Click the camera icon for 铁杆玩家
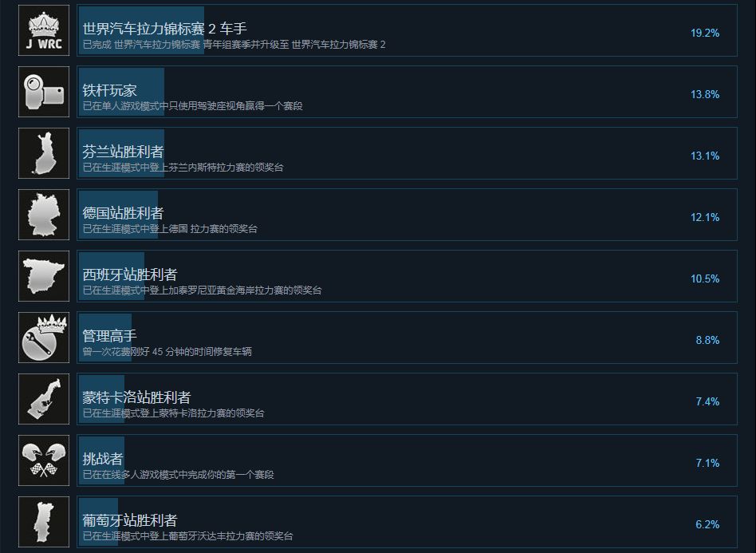756x553 pixels. [x=44, y=92]
